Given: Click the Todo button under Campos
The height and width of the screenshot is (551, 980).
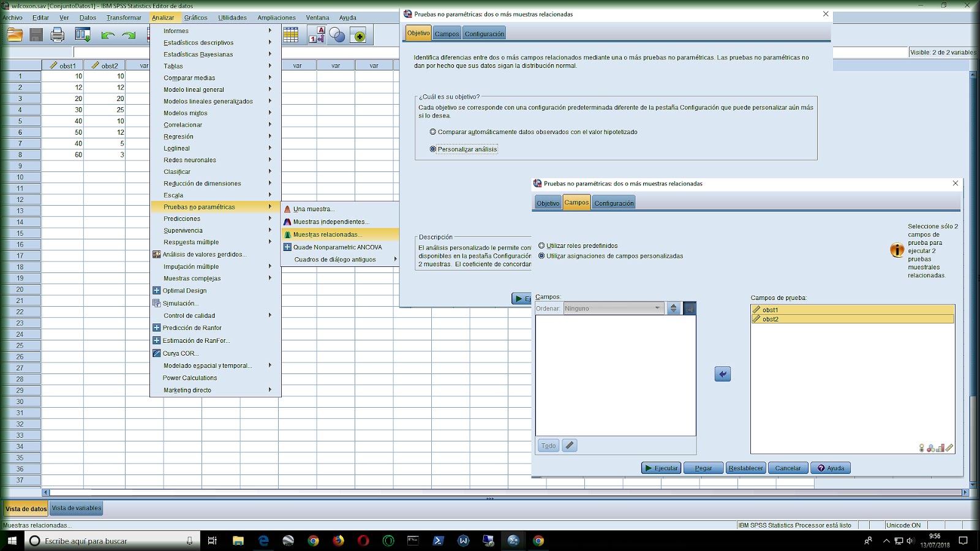Looking at the screenshot, I should (x=548, y=446).
